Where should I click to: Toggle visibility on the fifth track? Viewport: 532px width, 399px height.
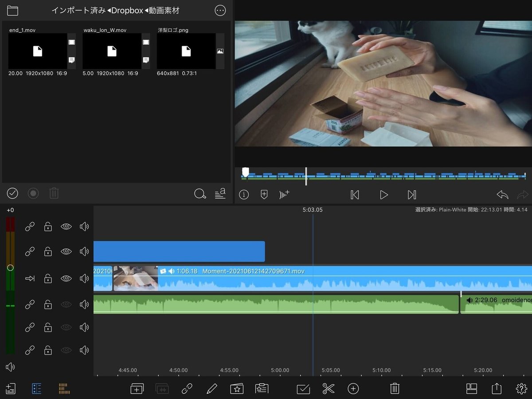[66, 327]
